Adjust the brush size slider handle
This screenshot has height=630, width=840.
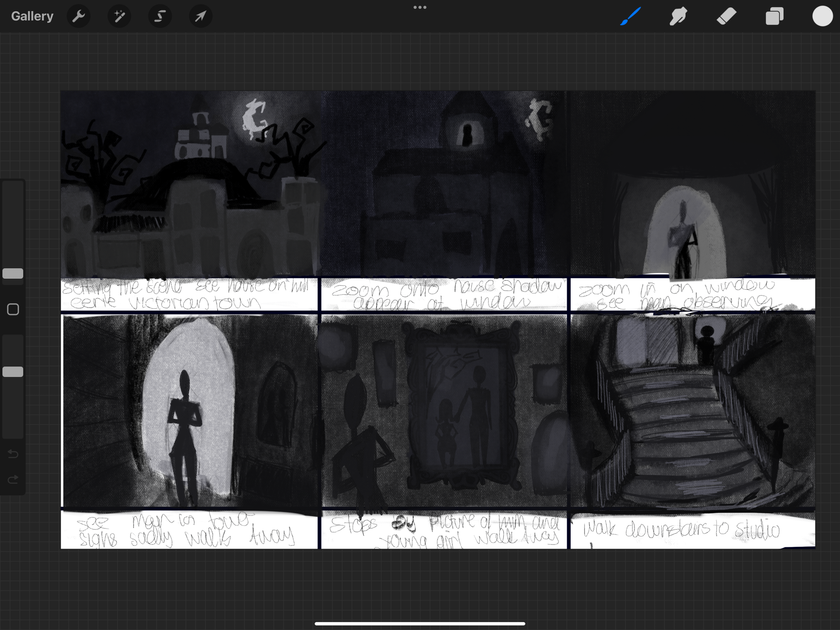pyautogui.click(x=12, y=273)
